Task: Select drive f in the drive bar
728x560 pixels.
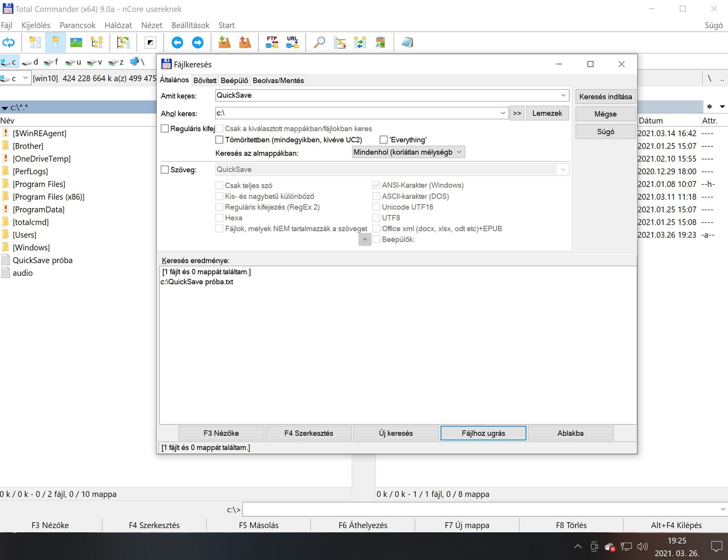Action: click(x=51, y=62)
